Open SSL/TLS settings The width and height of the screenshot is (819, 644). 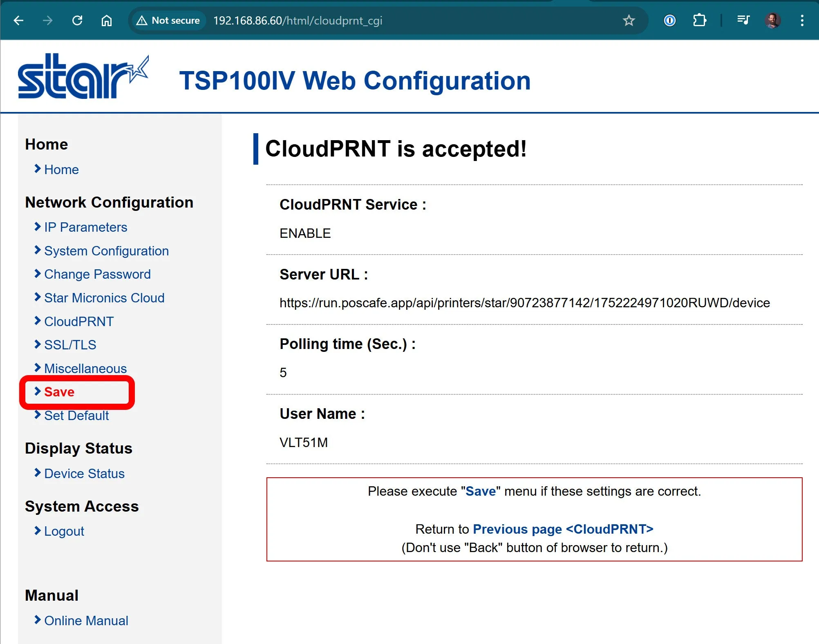[70, 345]
